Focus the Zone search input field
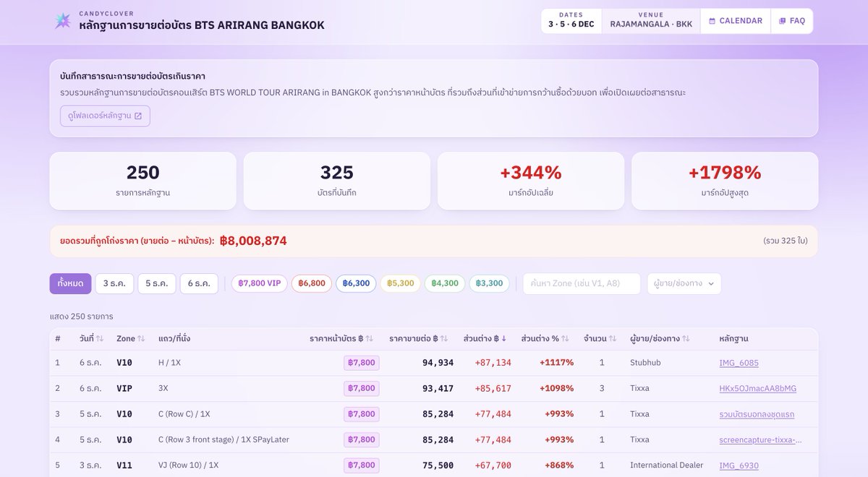 [582, 283]
